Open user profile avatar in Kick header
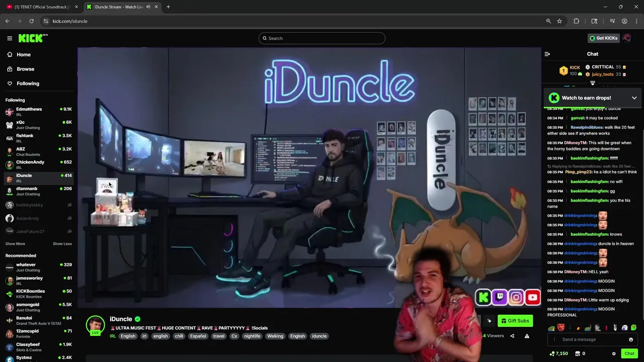The image size is (644, 362). [627, 38]
